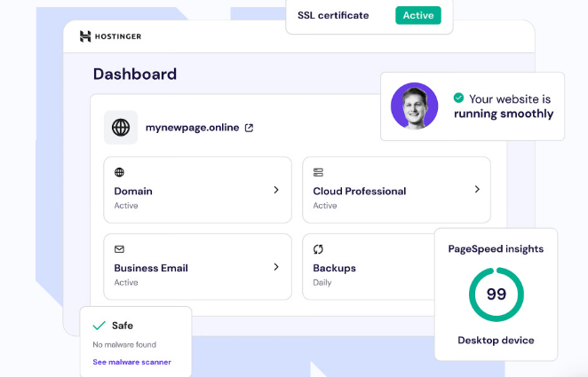Click the PageSpeed 99 score ring

click(496, 295)
